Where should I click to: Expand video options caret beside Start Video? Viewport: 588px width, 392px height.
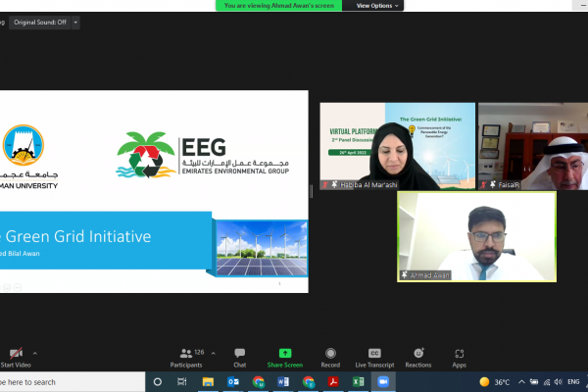(35, 352)
